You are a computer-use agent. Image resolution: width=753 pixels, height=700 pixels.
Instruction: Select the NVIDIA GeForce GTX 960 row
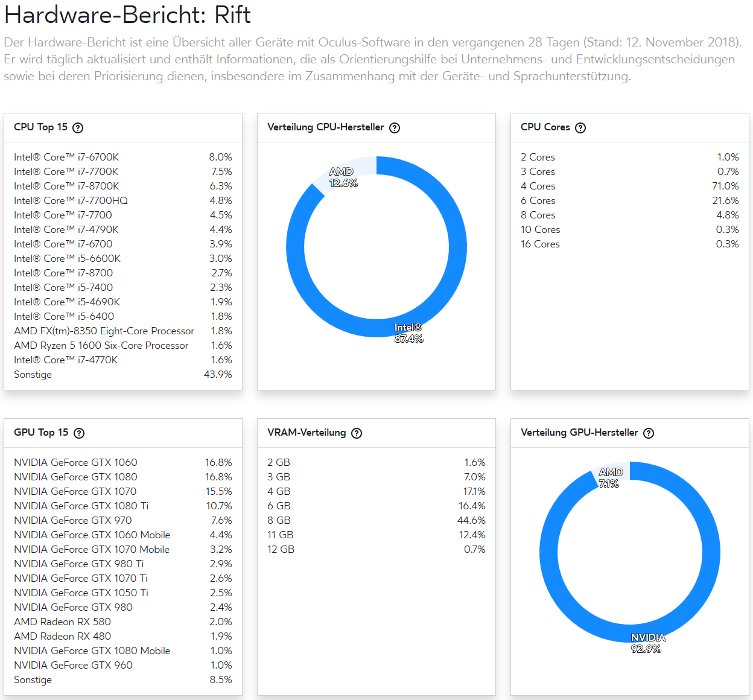pos(123,665)
